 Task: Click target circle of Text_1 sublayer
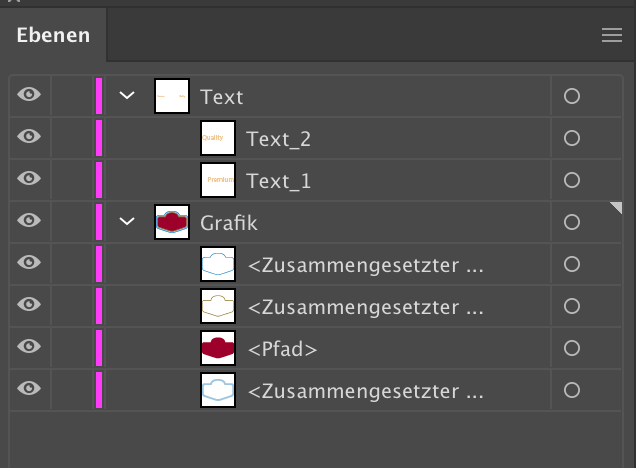click(572, 181)
